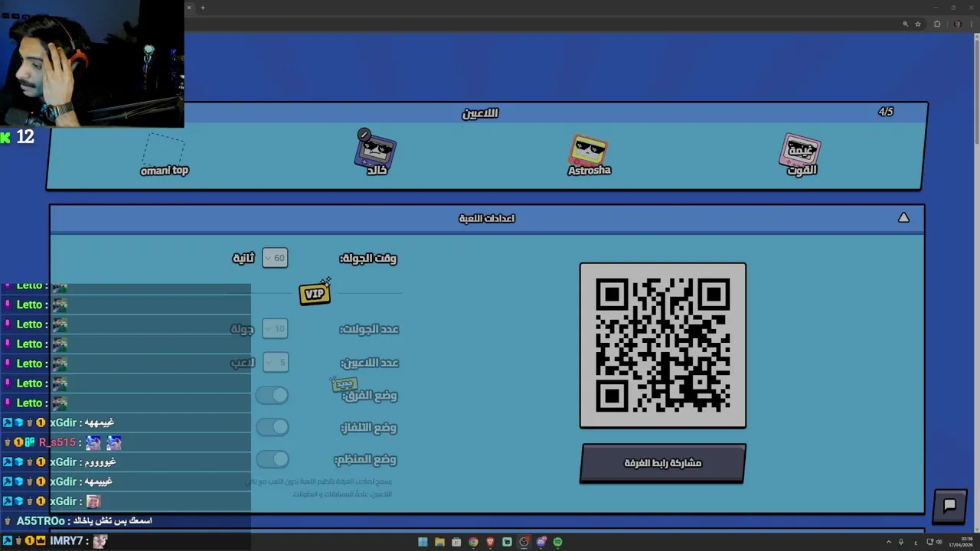This screenshot has width=980, height=551.
Task: Open the عدد اللاعبين players count dropdown
Action: [x=275, y=362]
